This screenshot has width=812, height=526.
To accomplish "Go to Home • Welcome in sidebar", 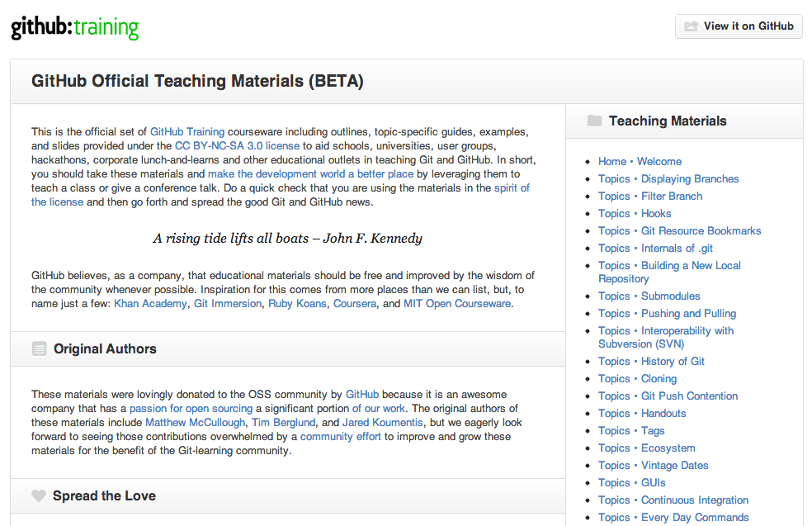I will pos(640,161).
